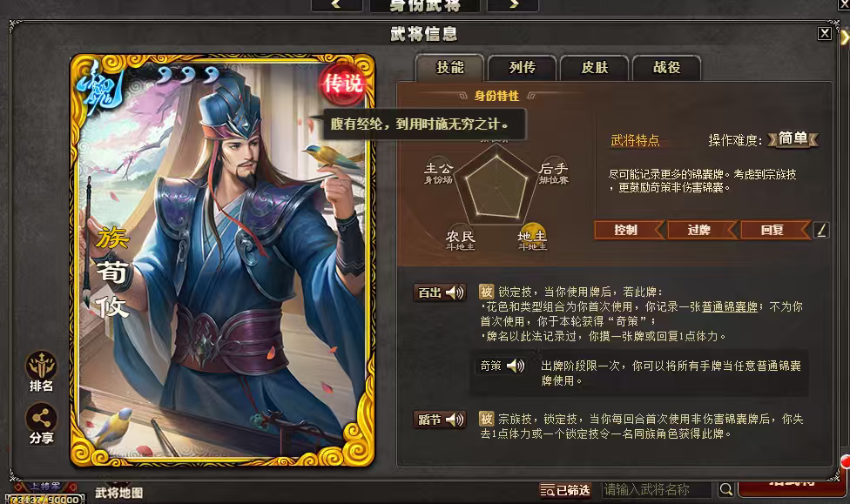Viewport: 850px width, 504px height.
Task: Edit the trait tags with the pencil icon
Action: tap(821, 231)
